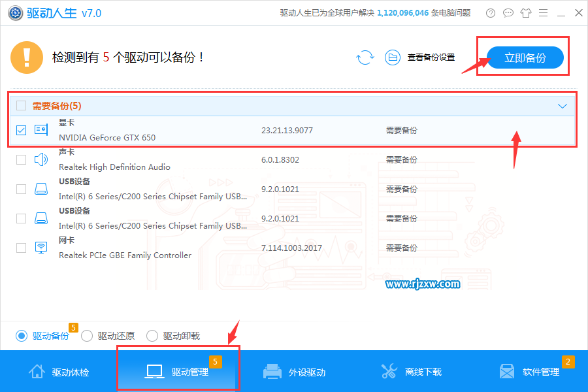Click the orange exclamation warning icon
Image resolution: width=588 pixels, height=392 pixels.
27,57
